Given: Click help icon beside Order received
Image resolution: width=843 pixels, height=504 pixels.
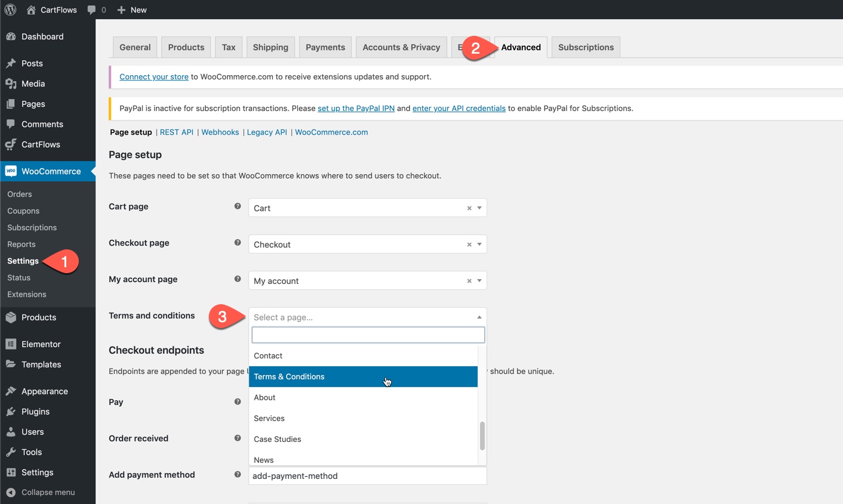Looking at the screenshot, I should pyautogui.click(x=238, y=438).
